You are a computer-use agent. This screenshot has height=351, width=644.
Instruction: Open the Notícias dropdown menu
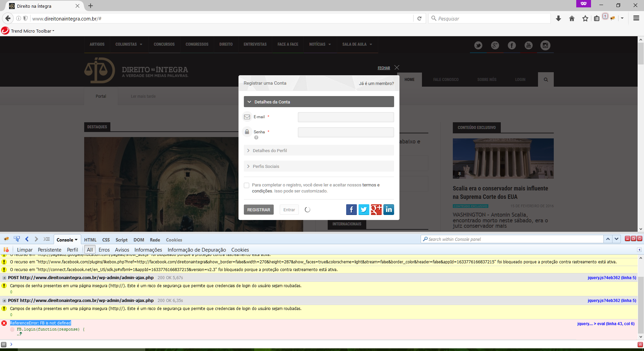[x=320, y=44]
